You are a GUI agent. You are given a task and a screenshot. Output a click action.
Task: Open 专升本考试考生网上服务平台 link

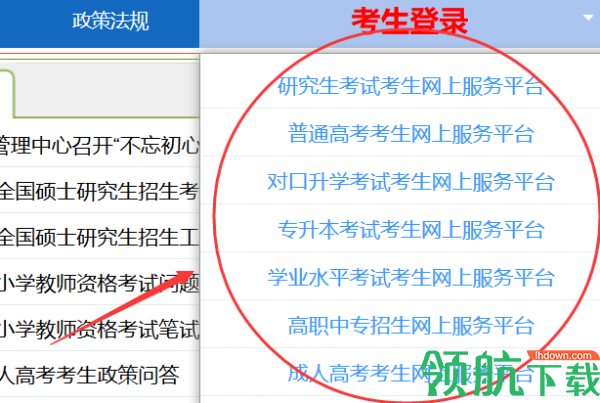click(x=411, y=230)
